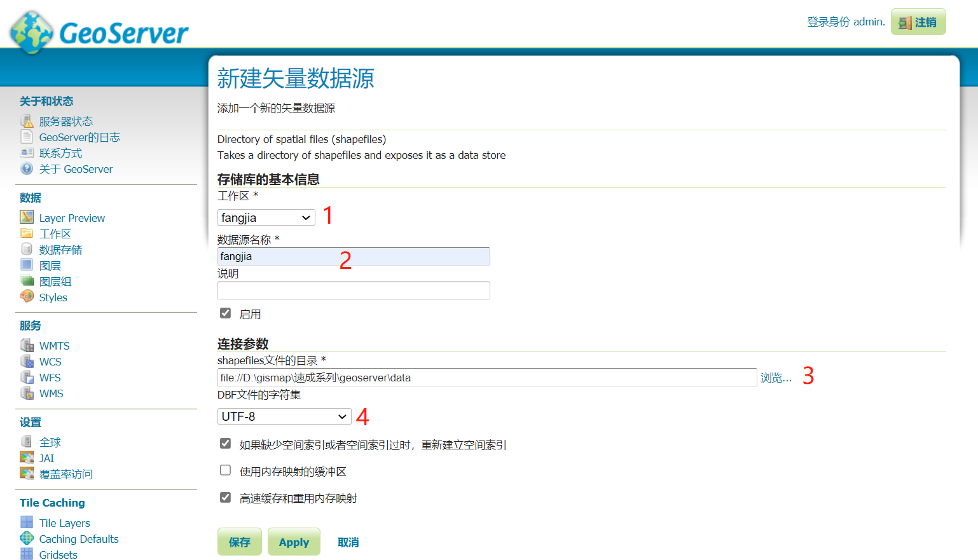This screenshot has height=560, width=978.
Task: Select the WFS service icon
Action: 26,377
